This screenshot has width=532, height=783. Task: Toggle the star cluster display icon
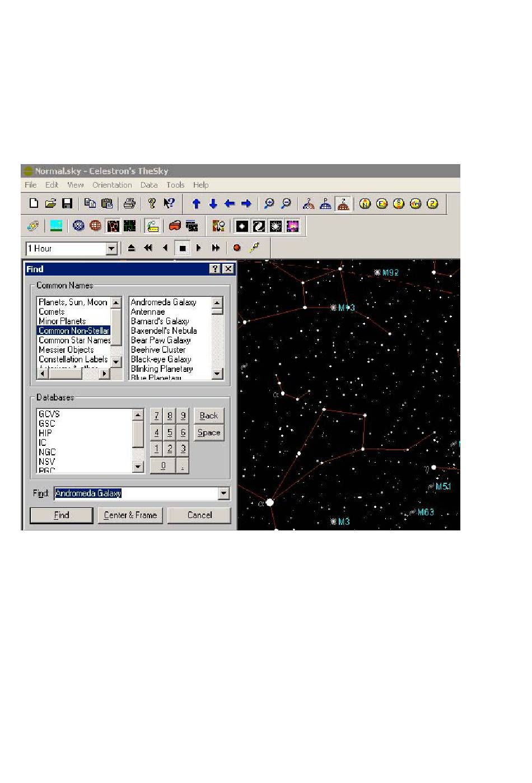[275, 226]
